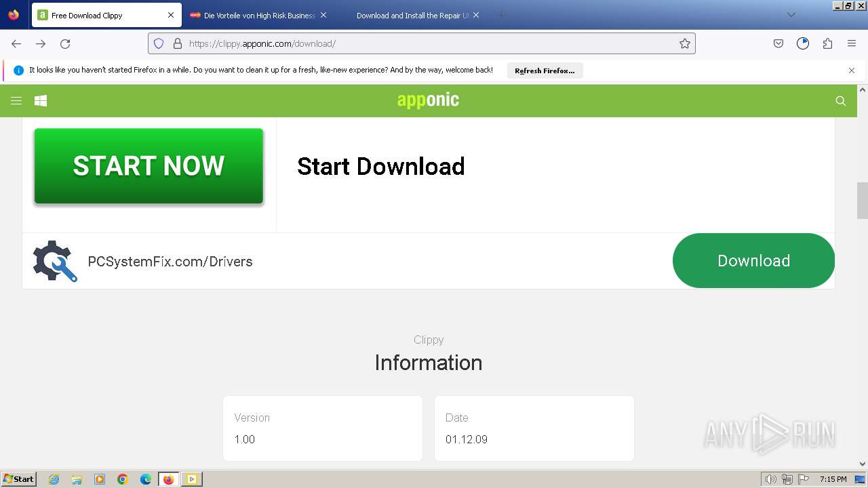Click the tracking protection shield icon
The width and height of the screenshot is (868, 488).
[x=159, y=43]
